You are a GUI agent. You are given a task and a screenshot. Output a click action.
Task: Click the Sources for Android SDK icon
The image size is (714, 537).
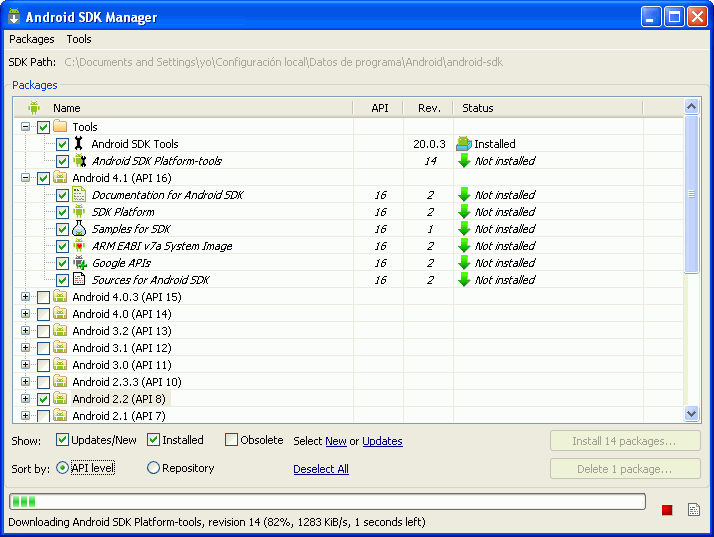point(79,279)
